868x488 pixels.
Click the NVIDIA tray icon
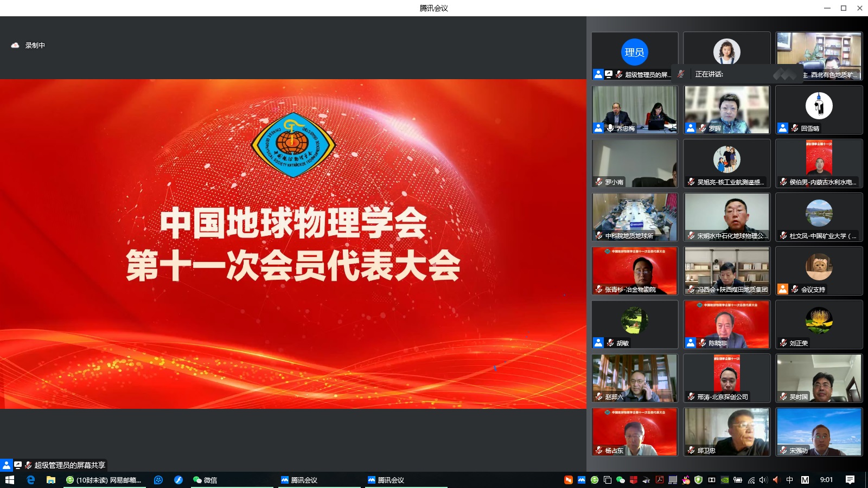(725, 480)
